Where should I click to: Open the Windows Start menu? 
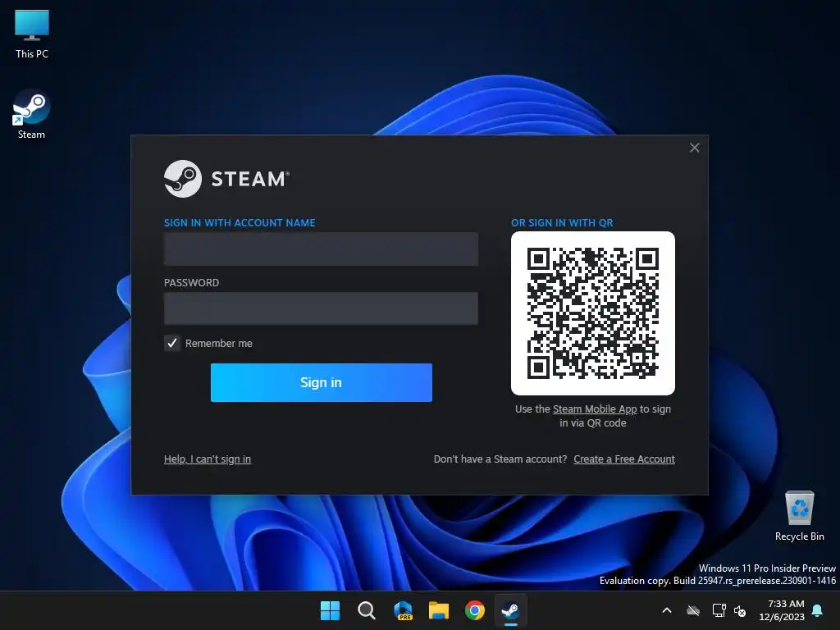click(330, 610)
